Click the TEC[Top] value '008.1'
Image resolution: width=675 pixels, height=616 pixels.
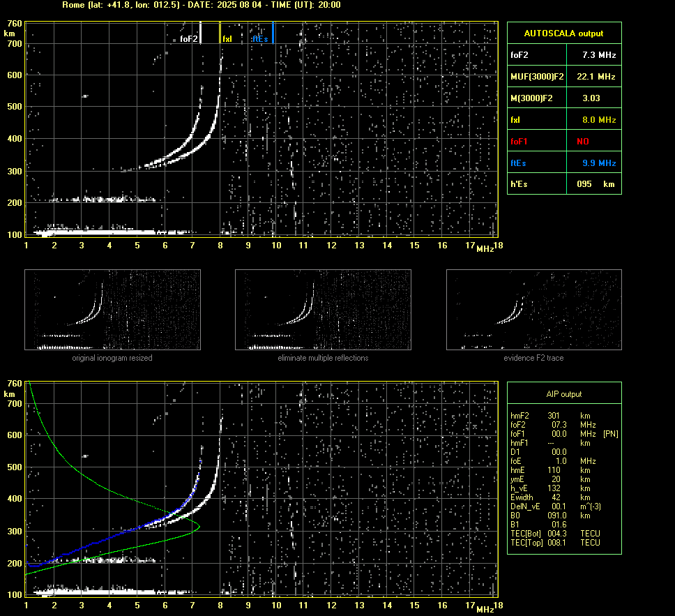pos(557,542)
